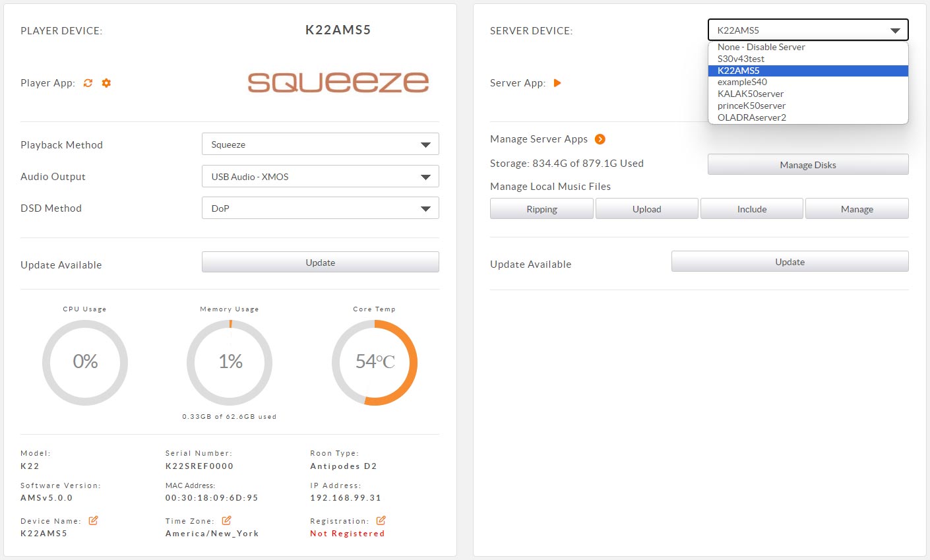
Task: Click the Squeeze logo
Action: click(x=338, y=82)
